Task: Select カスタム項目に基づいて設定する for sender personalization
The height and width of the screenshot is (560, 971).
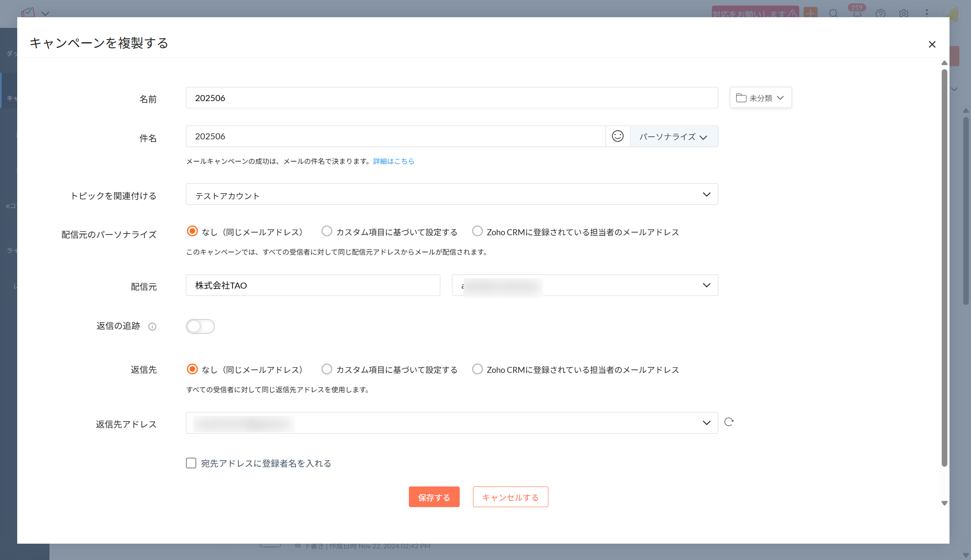Action: click(327, 231)
